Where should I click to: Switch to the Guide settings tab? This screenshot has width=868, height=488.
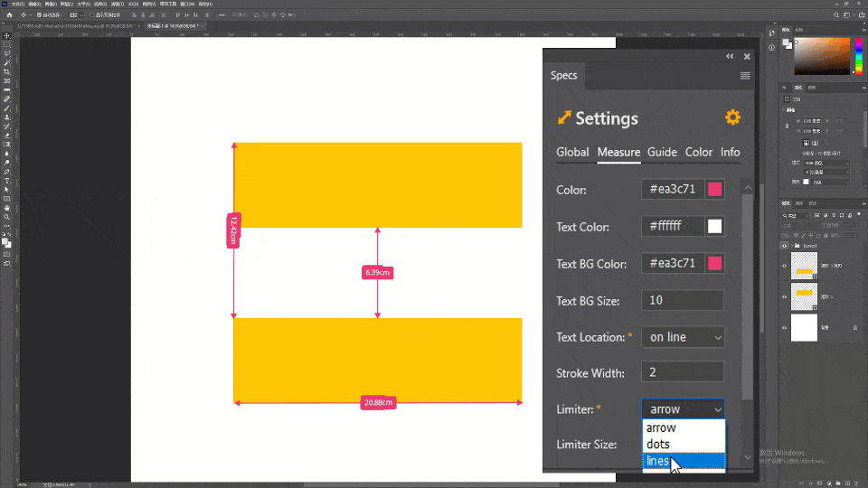662,152
